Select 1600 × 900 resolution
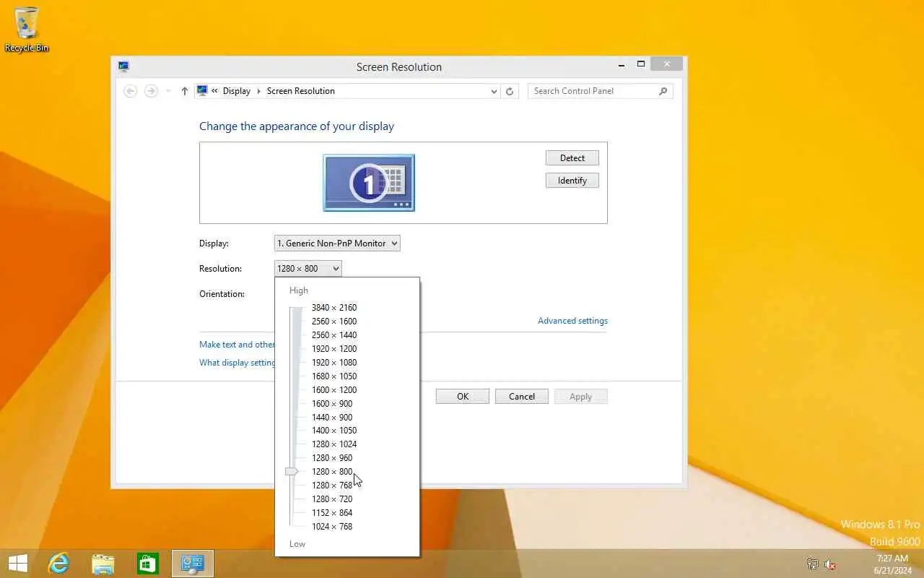 (332, 404)
